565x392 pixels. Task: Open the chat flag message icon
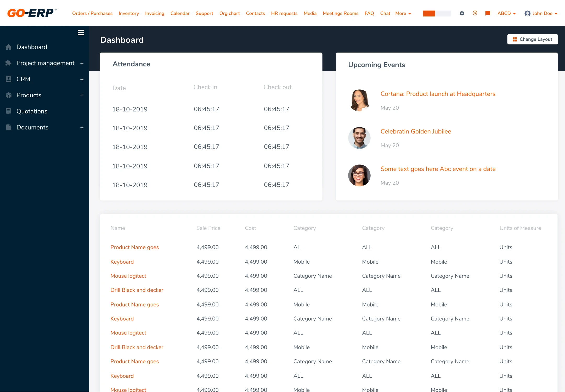point(487,13)
